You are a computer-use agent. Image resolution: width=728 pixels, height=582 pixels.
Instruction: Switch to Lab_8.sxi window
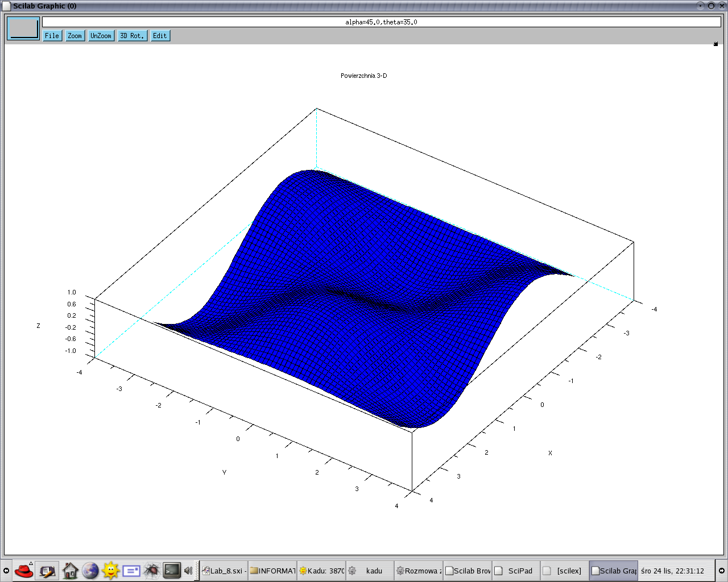[224, 571]
